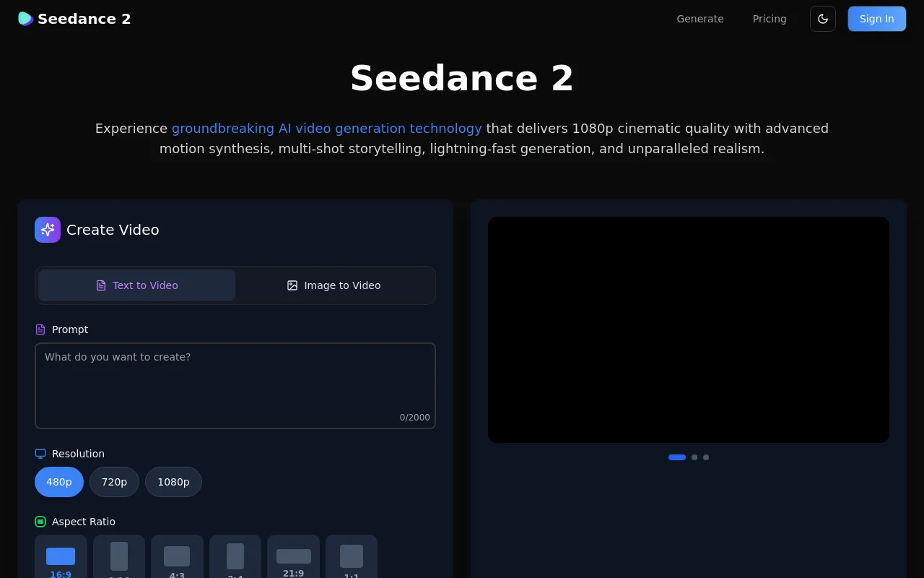Image resolution: width=924 pixels, height=578 pixels.
Task: Open the Pricing page
Action: coord(770,19)
